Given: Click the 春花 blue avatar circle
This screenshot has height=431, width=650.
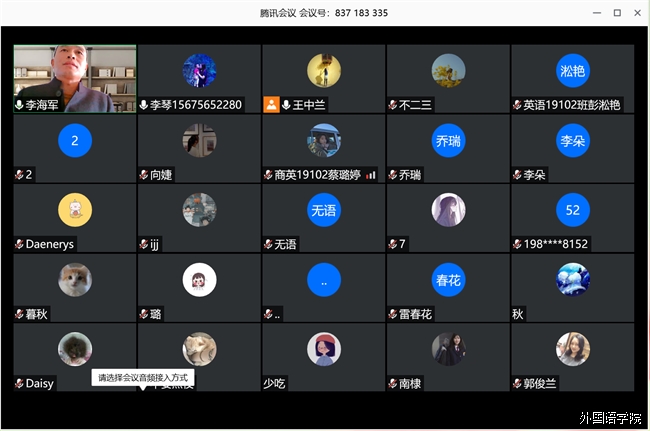Looking at the screenshot, I should point(448,280).
